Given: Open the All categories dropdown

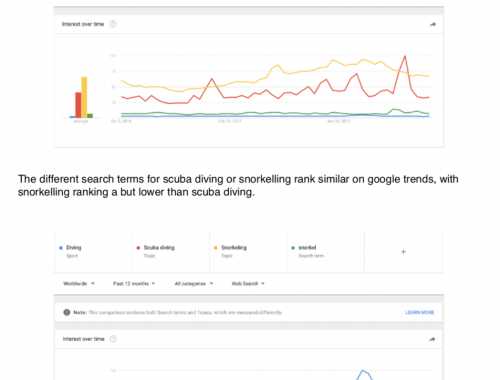Looking at the screenshot, I should [194, 284].
